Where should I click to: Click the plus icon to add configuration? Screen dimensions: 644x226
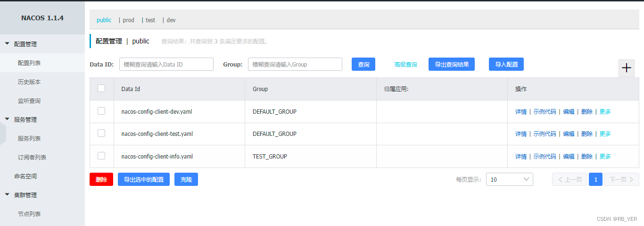(x=627, y=68)
